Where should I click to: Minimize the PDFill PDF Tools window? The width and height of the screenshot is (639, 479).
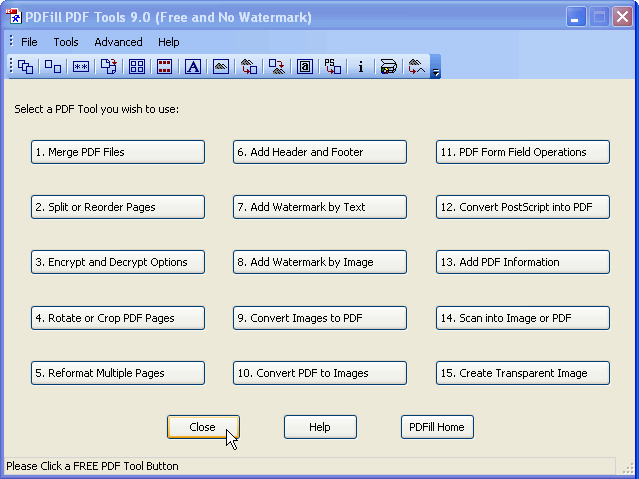576,17
